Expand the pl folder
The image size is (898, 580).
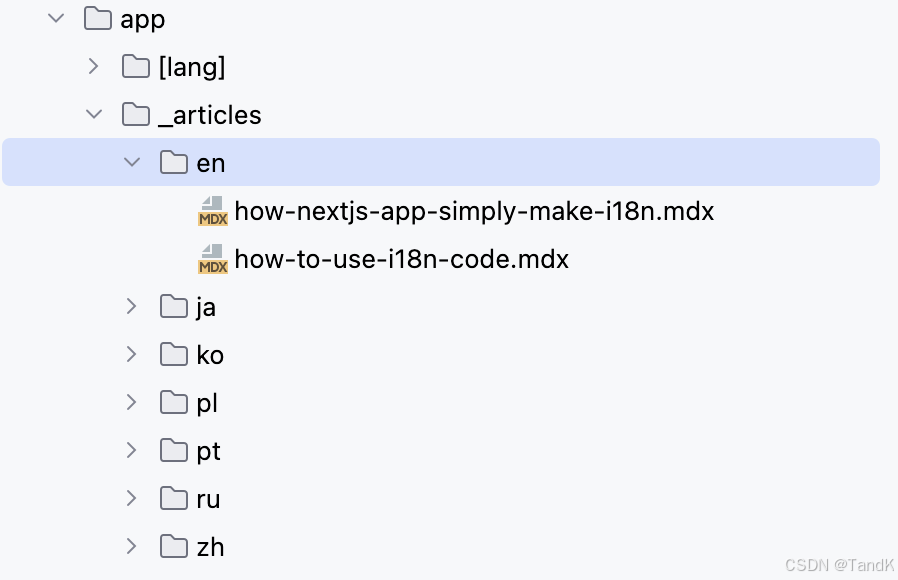click(x=131, y=402)
